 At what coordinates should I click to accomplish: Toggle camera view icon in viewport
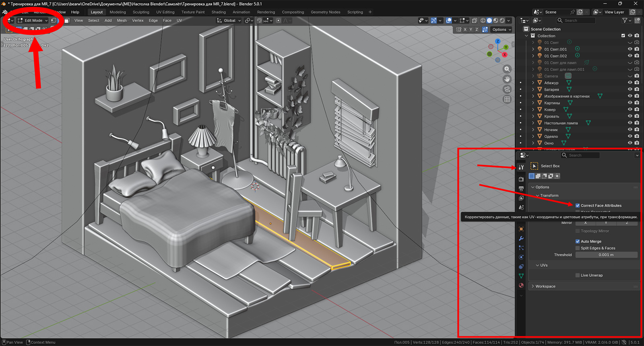tap(507, 89)
